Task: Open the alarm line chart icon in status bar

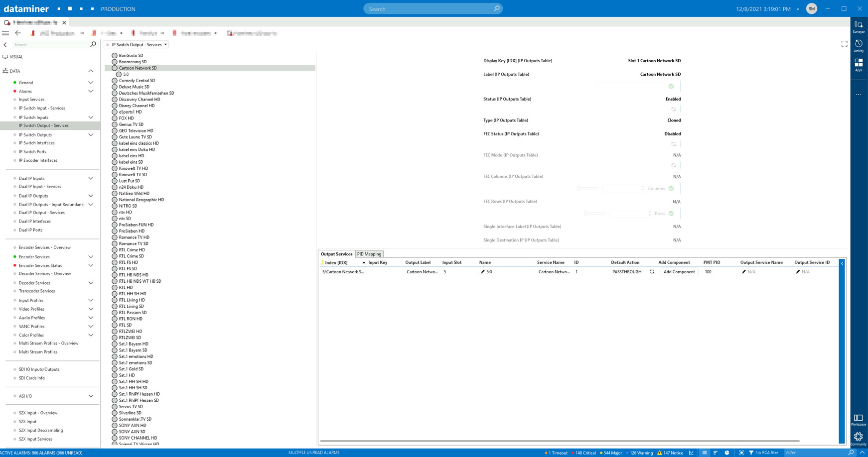Action: [x=691, y=453]
